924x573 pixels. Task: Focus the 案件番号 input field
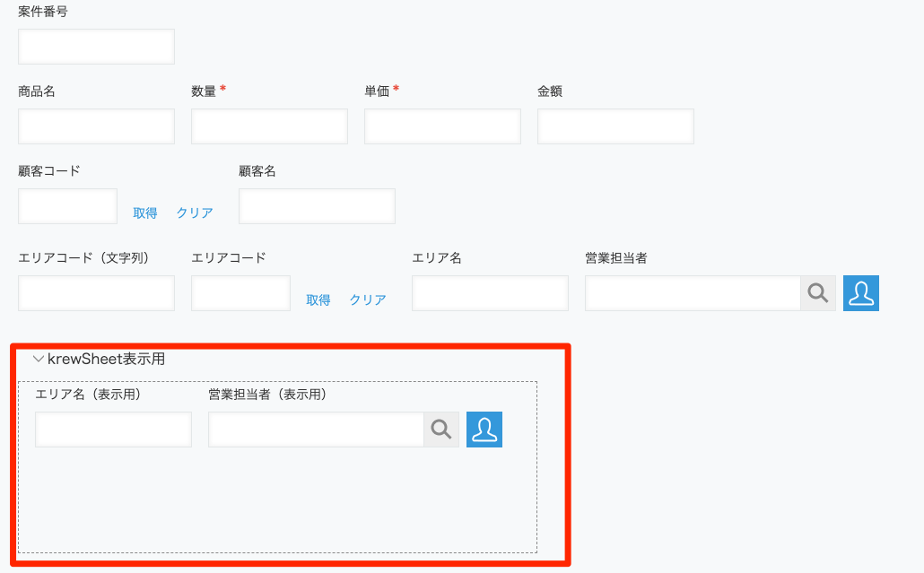(97, 47)
